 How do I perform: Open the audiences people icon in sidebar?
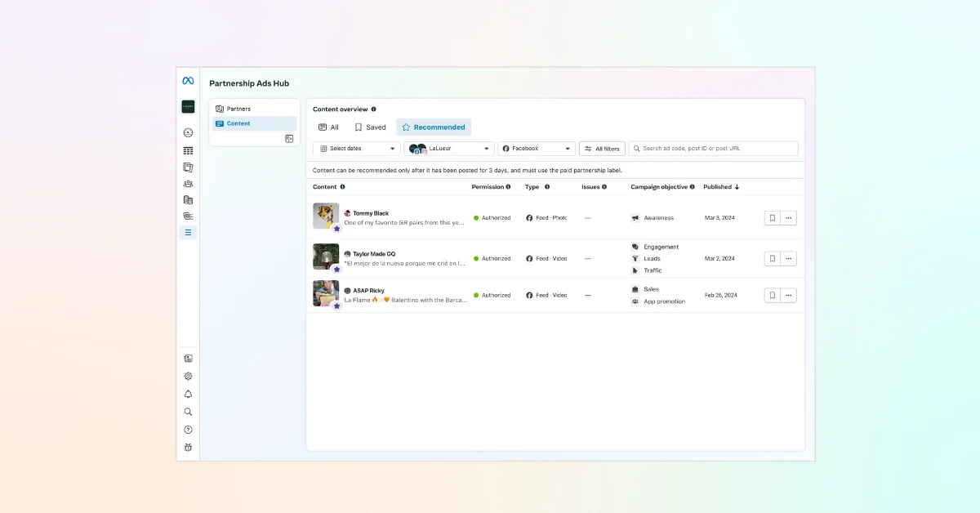pyautogui.click(x=188, y=184)
